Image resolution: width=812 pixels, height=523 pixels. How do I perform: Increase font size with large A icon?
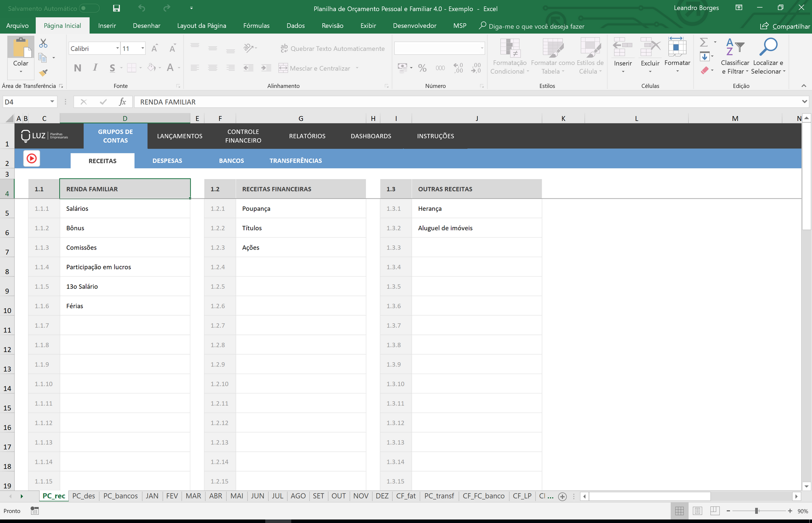click(155, 48)
